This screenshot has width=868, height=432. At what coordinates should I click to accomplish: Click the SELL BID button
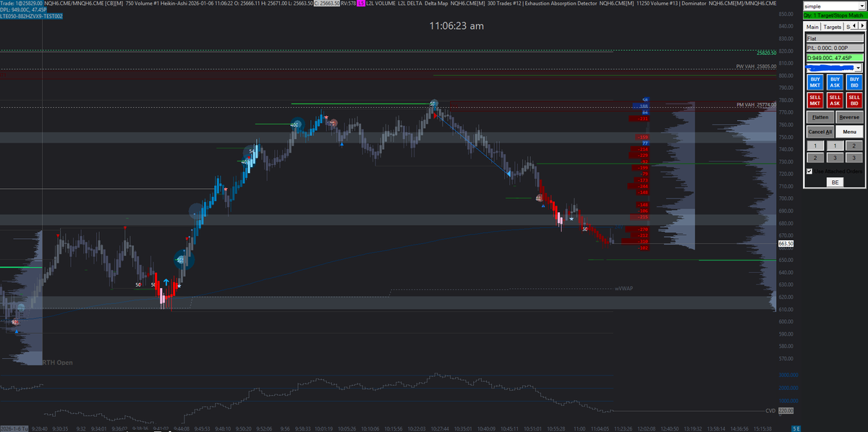(x=854, y=100)
